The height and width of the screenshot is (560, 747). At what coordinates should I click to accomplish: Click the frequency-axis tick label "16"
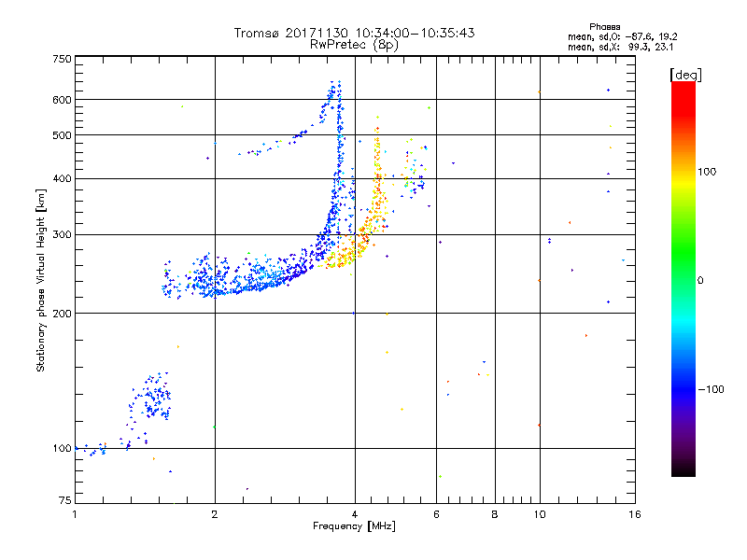pyautogui.click(x=635, y=514)
